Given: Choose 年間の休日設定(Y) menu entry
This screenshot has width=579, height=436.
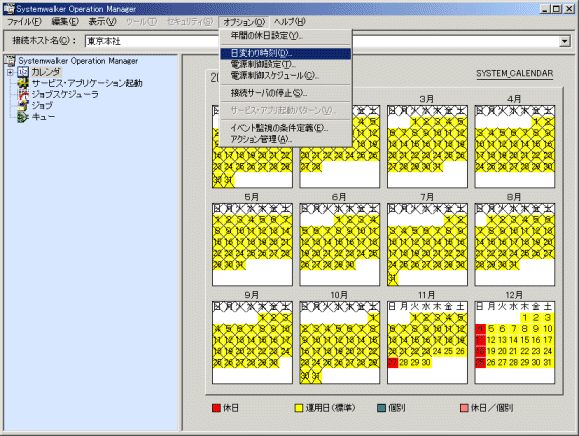Looking at the screenshot, I should [x=285, y=35].
